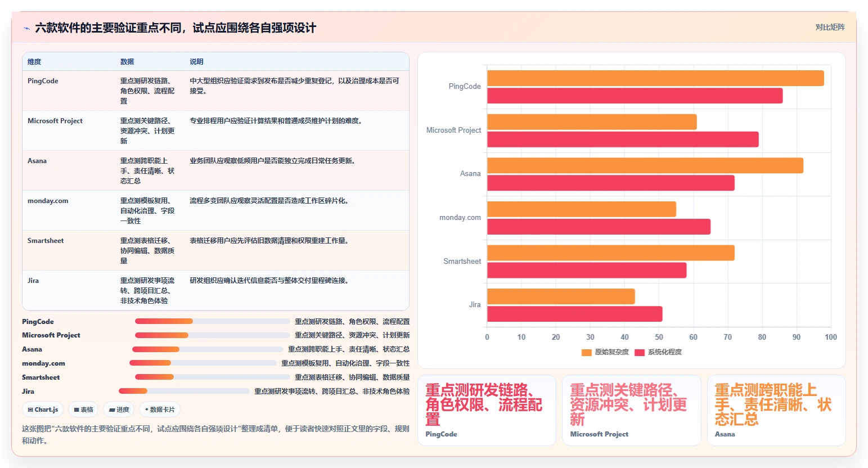Click the lightning icon before the title
Viewport: 868px width, 468px height.
click(x=26, y=28)
